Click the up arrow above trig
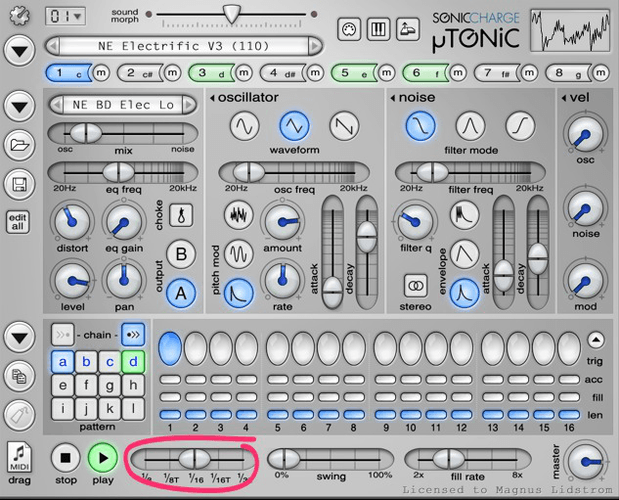619x500 pixels. point(596,340)
